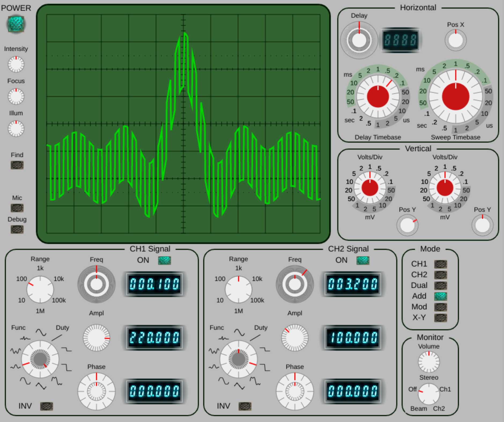Image resolution: width=504 pixels, height=422 pixels.
Task: Click the Delay Timebase dial
Action: [x=378, y=97]
